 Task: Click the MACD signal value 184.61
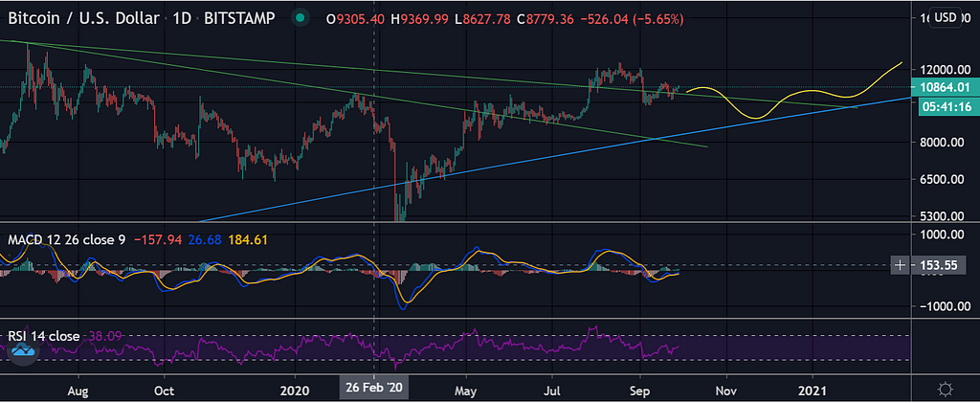click(x=246, y=238)
